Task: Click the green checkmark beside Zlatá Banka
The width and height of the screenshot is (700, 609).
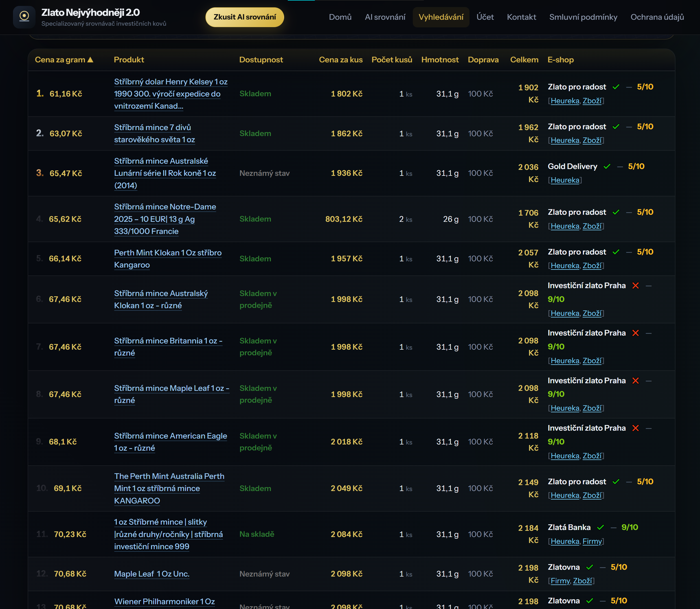Action: click(600, 527)
